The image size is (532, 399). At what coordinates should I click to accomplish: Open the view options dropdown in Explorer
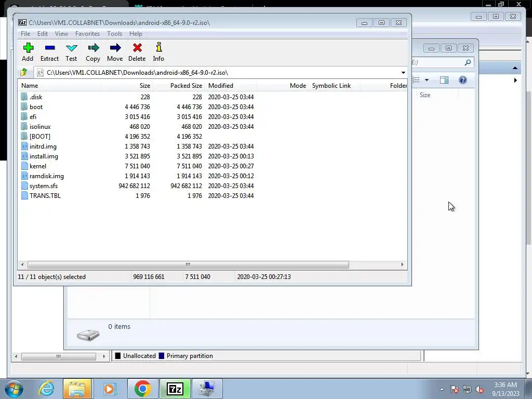click(427, 80)
